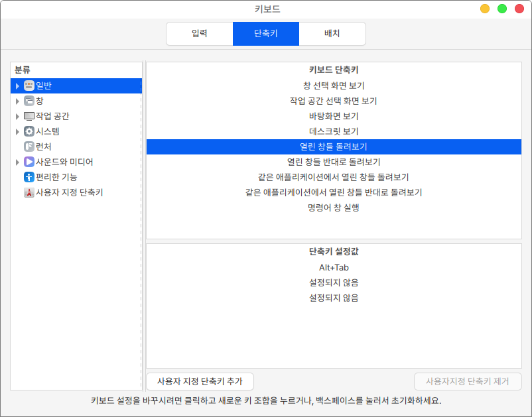This screenshot has width=532, height=417.
Task: Expand the 창 category arrow
Action: 17,101
